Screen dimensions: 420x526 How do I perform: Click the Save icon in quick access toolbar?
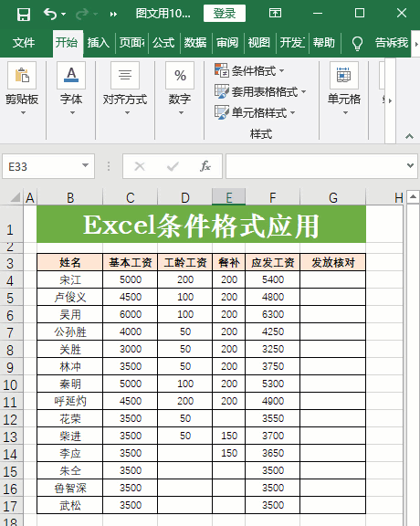click(24, 14)
